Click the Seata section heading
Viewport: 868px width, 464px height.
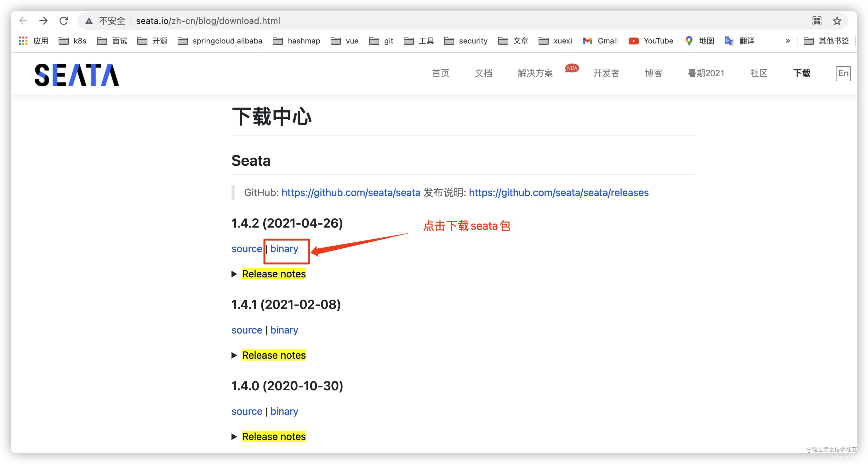click(x=251, y=160)
